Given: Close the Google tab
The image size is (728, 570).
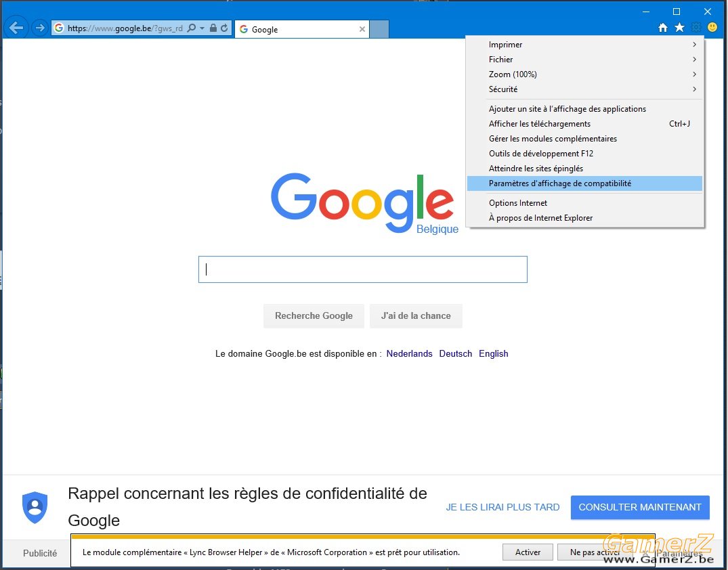Looking at the screenshot, I should [362, 29].
